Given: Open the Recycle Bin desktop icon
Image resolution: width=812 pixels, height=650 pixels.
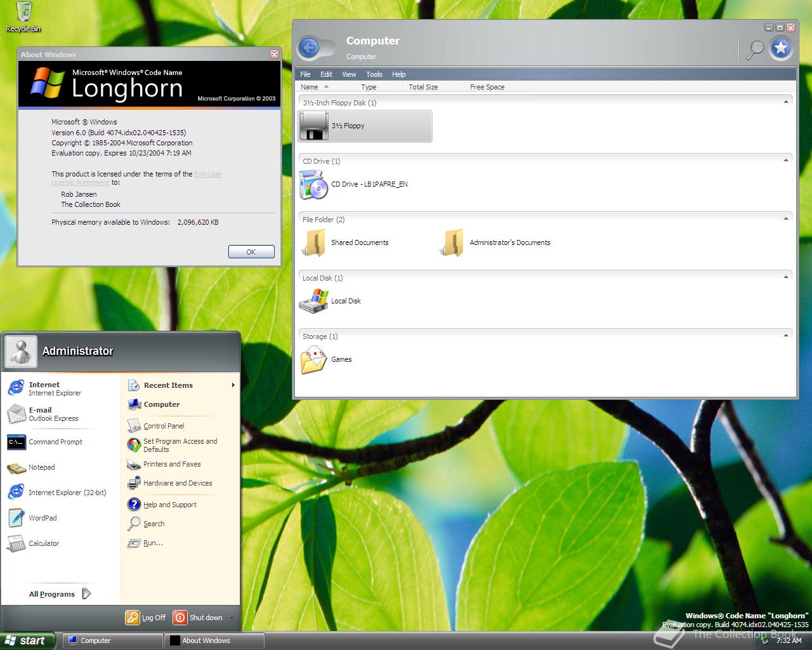Looking at the screenshot, I should [23, 16].
